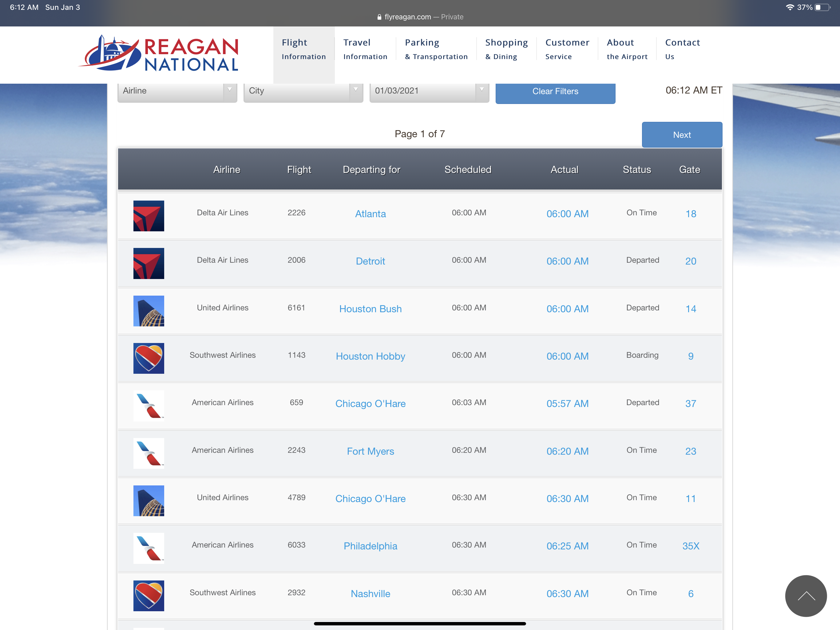Viewport: 840px width, 630px height.
Task: Click gate 18 link for Atlanta flight
Action: click(691, 214)
